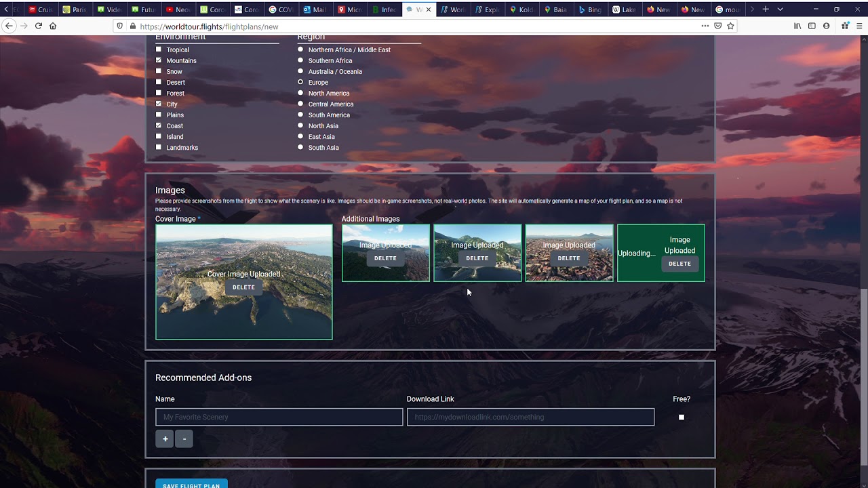Add another add-on row with plus
868x488 pixels.
click(x=165, y=439)
